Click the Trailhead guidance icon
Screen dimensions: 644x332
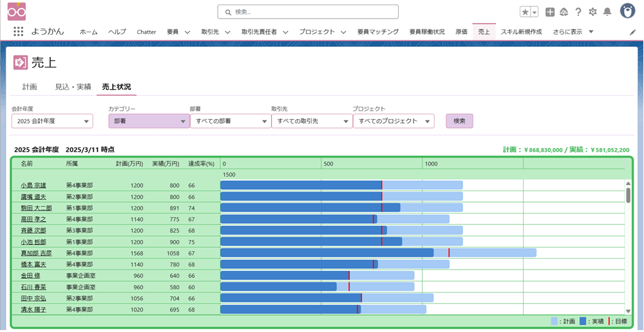563,12
